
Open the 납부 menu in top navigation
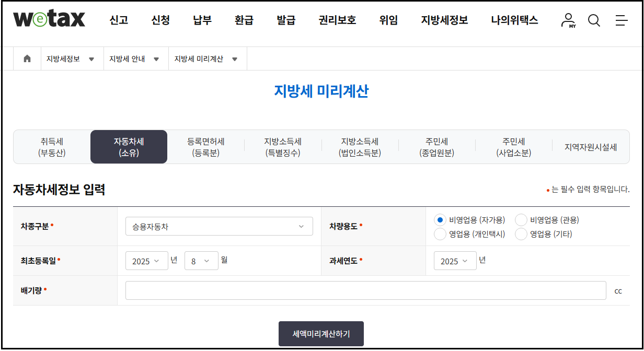click(x=202, y=20)
